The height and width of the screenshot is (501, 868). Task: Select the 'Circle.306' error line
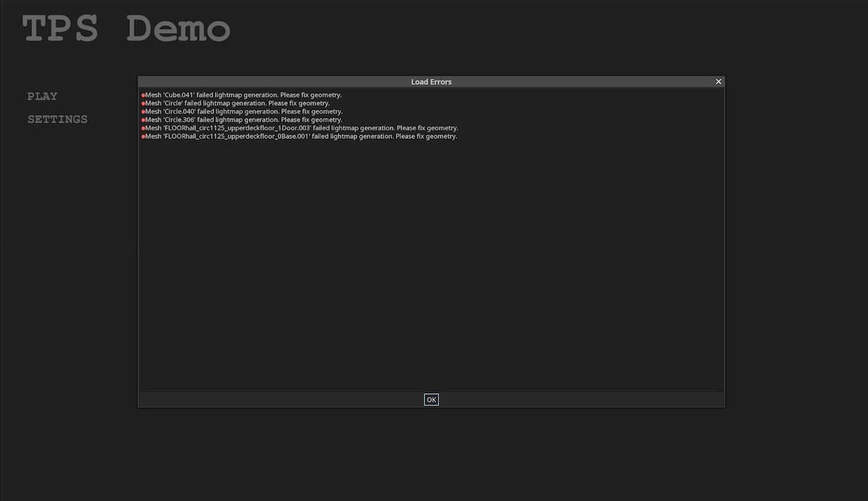[242, 120]
